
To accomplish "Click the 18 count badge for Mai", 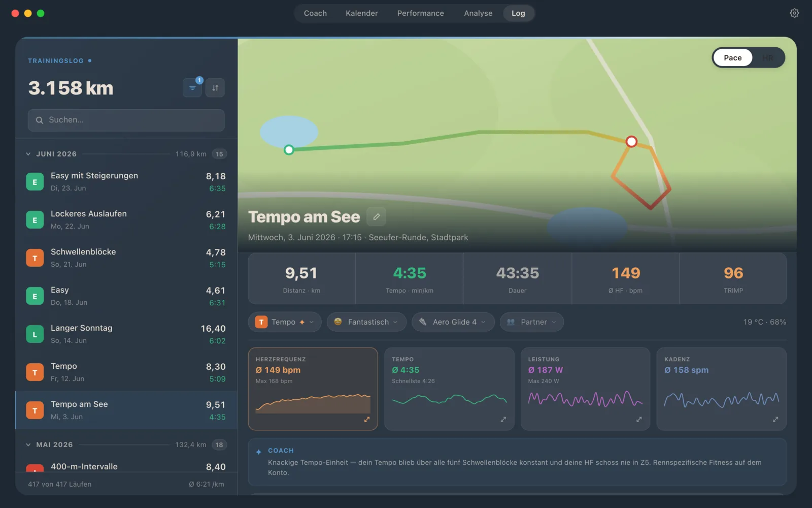I will click(x=219, y=444).
